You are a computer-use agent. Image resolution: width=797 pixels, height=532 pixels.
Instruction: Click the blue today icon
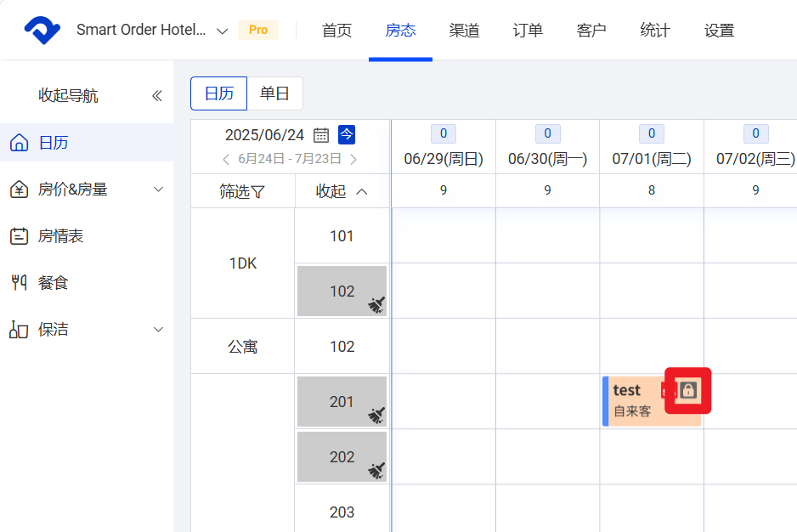click(x=347, y=134)
